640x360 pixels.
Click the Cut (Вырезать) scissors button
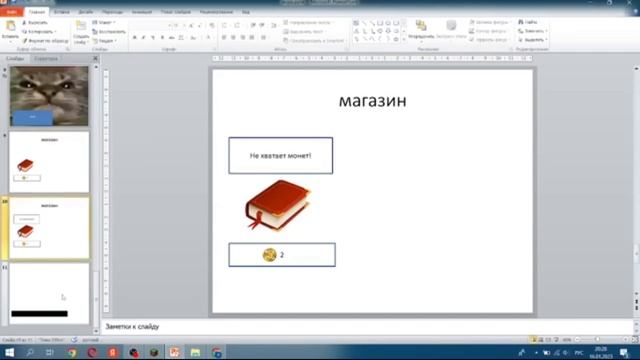35,22
